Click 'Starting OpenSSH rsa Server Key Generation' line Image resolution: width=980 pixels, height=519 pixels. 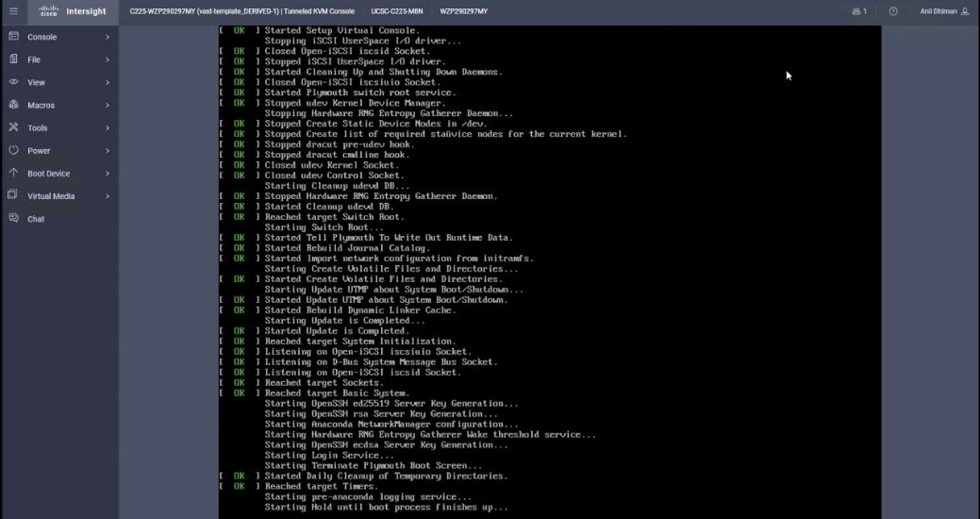point(381,413)
